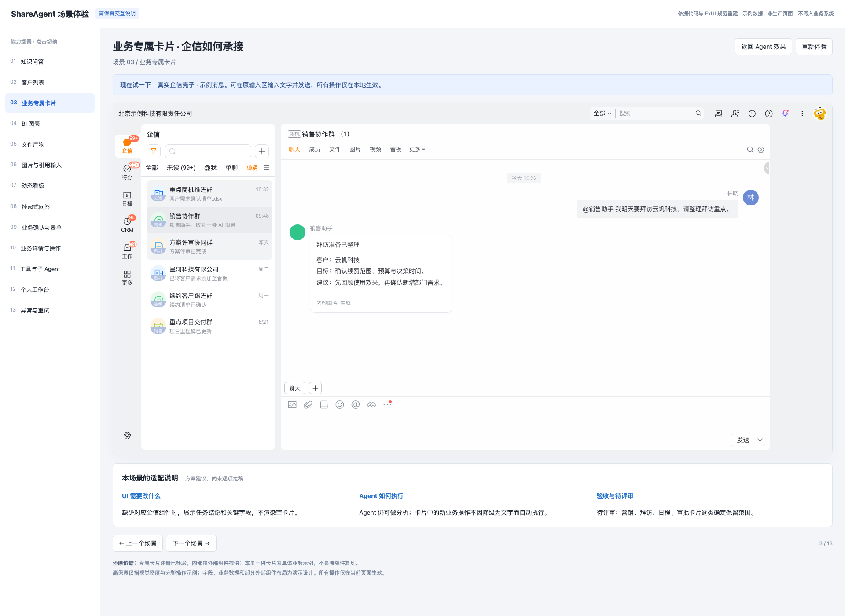Open the 更多 grid sidebar icon
Screen dimensions: 845x616
tap(127, 278)
